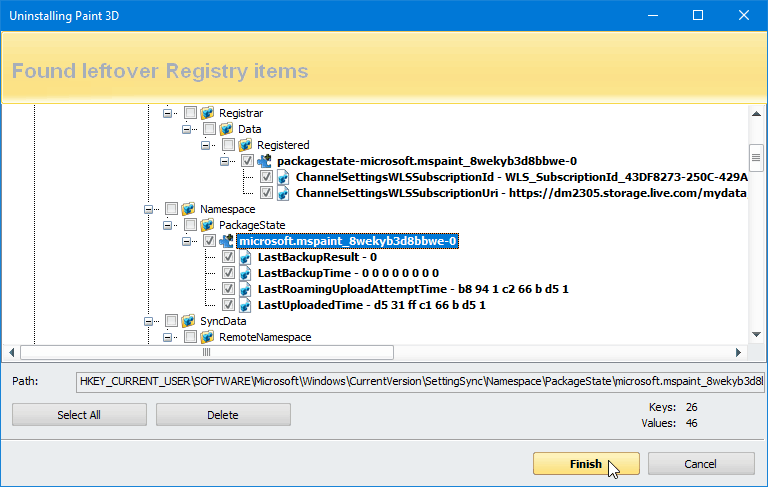The image size is (768, 492).
Task: Click the LastRoamingUploadAttemptTime value icon
Action: coord(245,289)
